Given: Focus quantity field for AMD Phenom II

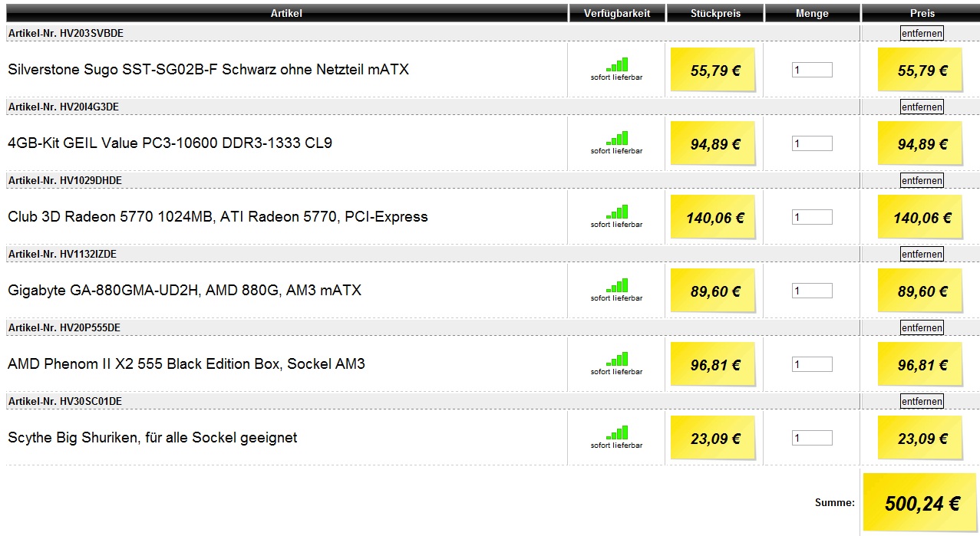Looking at the screenshot, I should pyautogui.click(x=812, y=364).
